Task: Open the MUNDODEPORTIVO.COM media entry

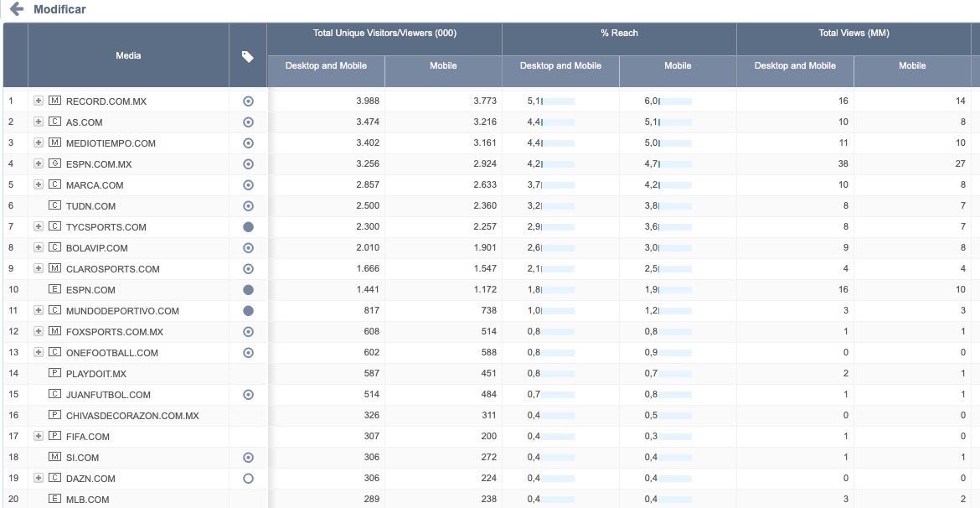Action: pos(122,311)
